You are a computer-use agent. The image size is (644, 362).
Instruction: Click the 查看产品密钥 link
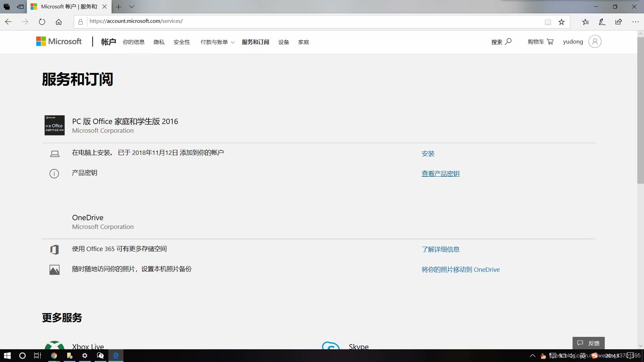440,174
